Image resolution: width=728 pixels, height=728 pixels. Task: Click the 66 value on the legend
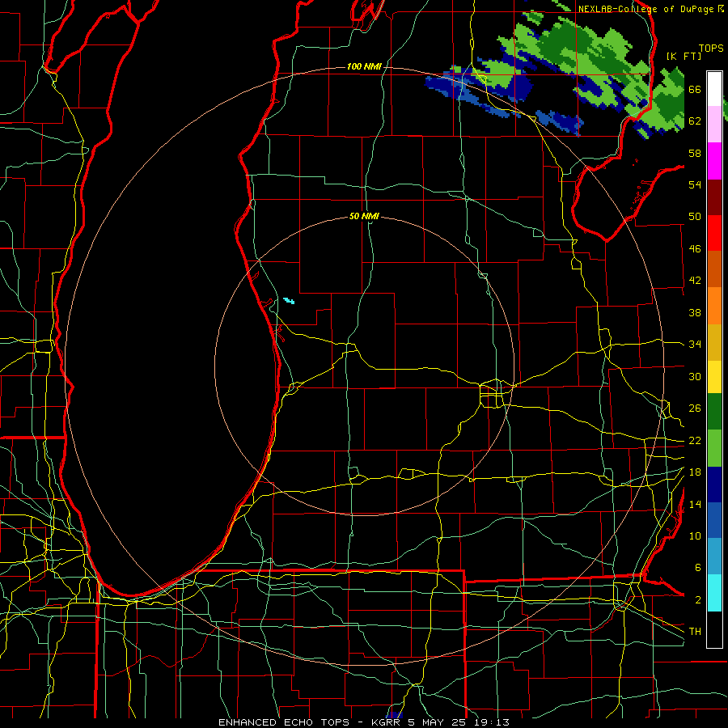point(695,89)
